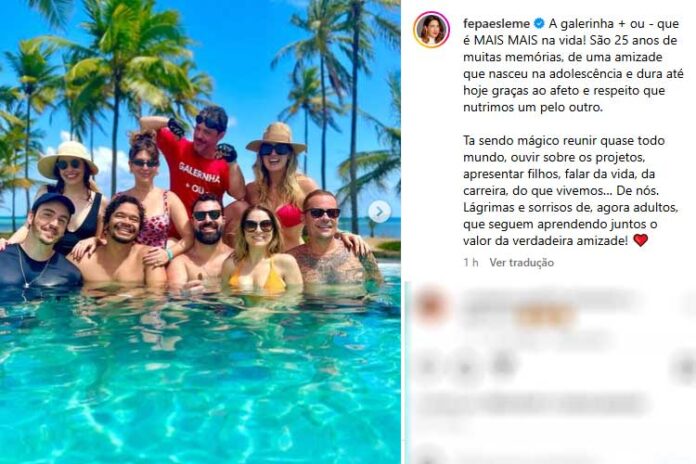Click the yellow bikini person in photo
696x464 pixels.
coord(262,251)
